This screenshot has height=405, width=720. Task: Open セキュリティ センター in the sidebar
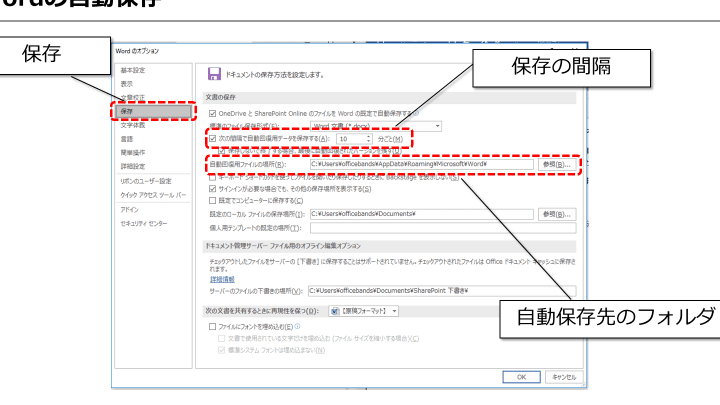coord(144,224)
